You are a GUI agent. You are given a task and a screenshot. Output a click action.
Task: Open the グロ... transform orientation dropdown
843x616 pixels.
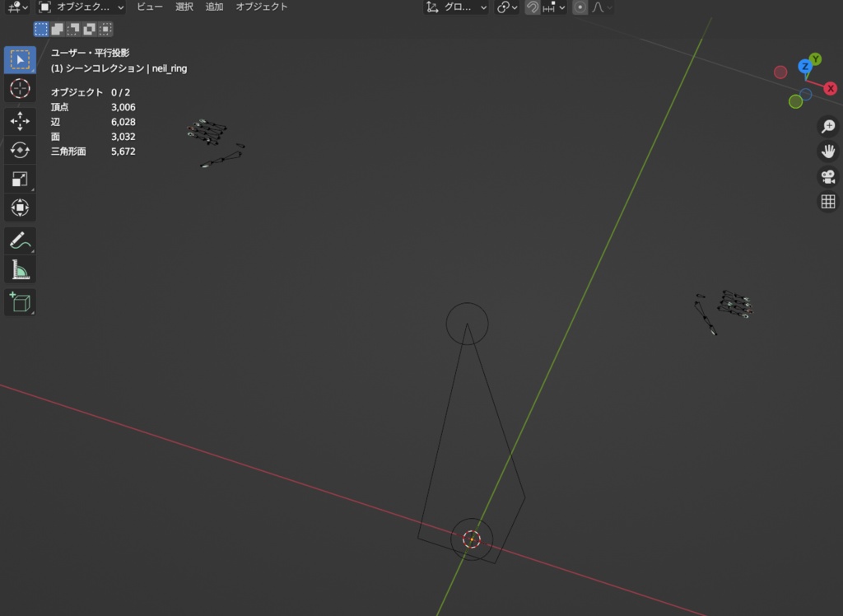point(456,7)
